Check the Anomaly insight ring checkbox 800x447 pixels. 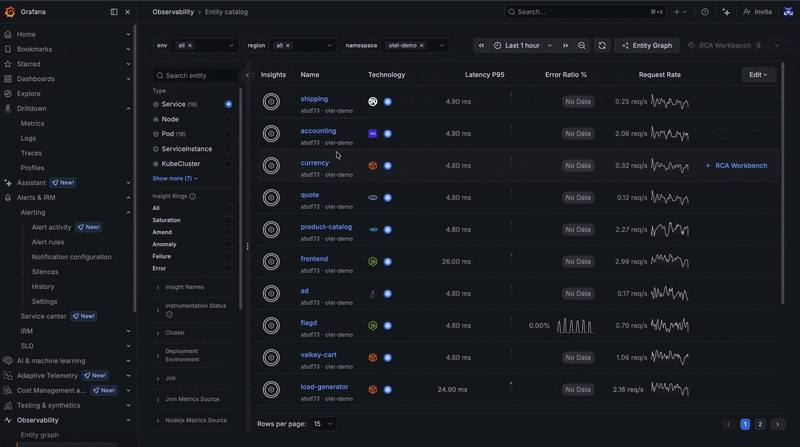tap(229, 244)
